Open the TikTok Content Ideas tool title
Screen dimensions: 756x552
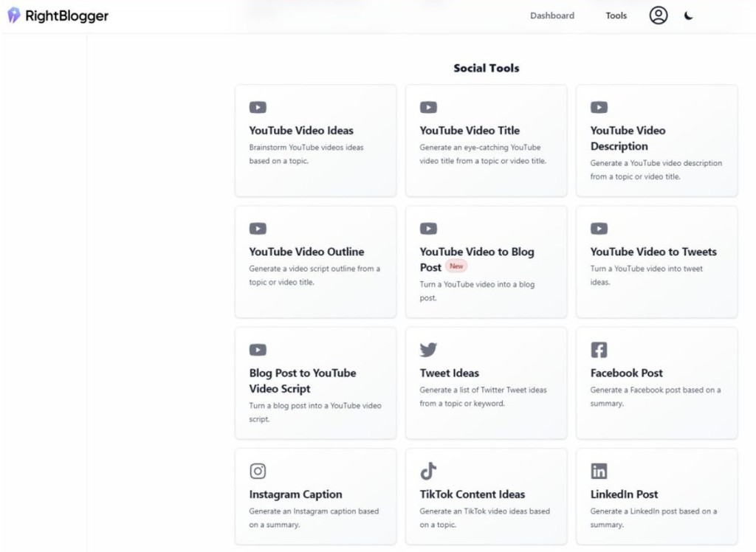472,494
